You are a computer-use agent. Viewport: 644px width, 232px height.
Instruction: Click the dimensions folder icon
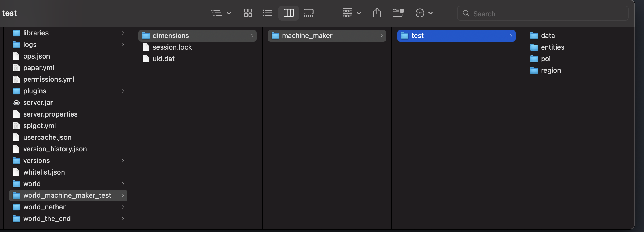click(146, 36)
